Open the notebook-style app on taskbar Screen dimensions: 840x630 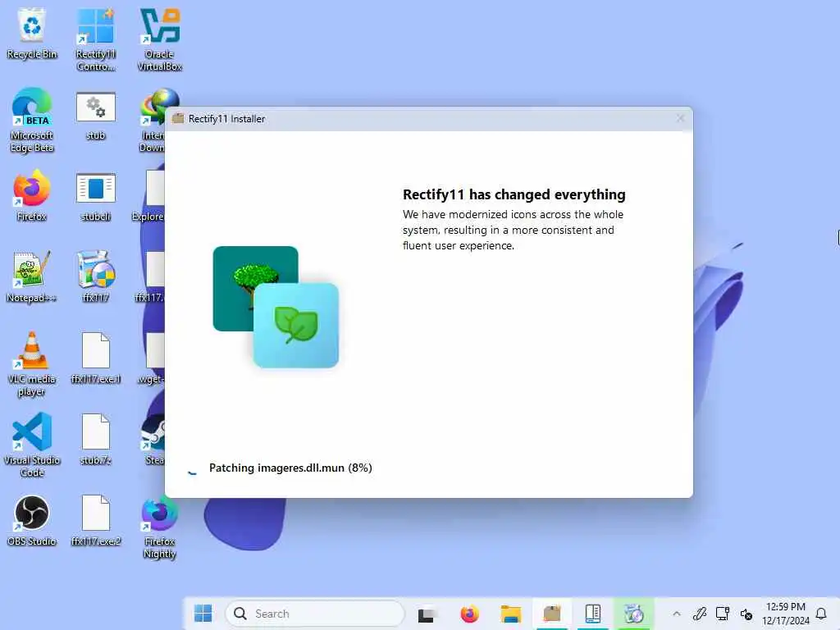pos(593,614)
